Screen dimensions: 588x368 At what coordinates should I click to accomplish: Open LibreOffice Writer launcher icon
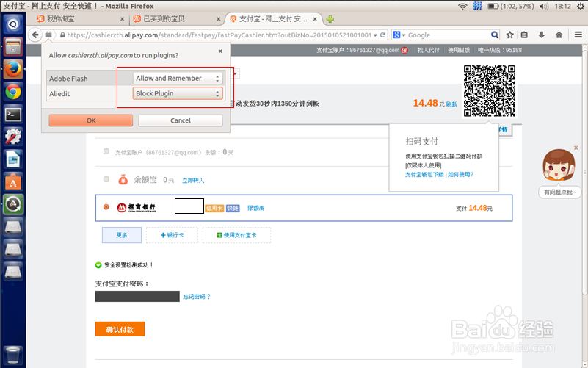pos(12,159)
